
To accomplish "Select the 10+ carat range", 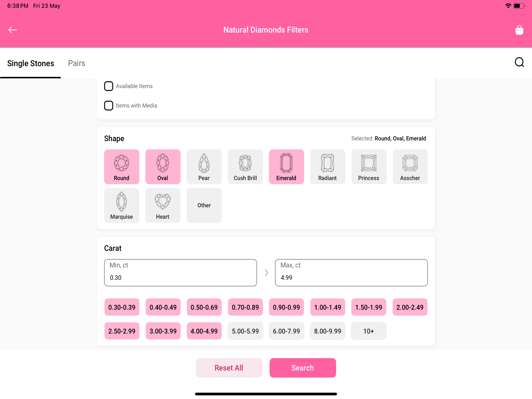I will click(x=369, y=331).
